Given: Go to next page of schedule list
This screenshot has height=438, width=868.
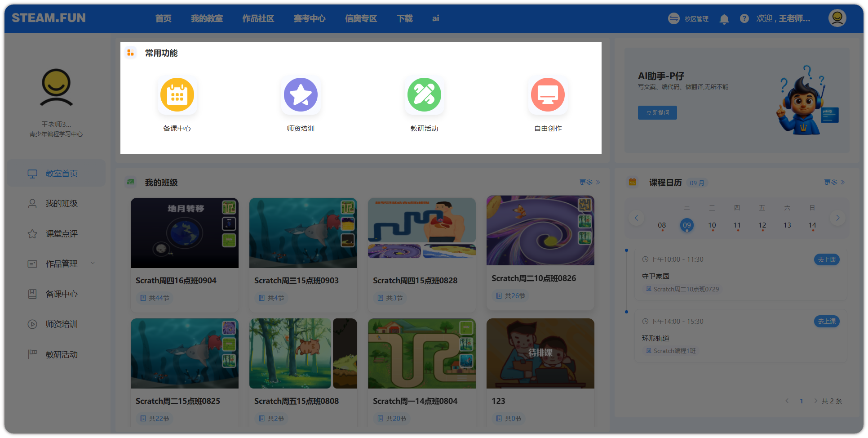Looking at the screenshot, I should (815, 401).
